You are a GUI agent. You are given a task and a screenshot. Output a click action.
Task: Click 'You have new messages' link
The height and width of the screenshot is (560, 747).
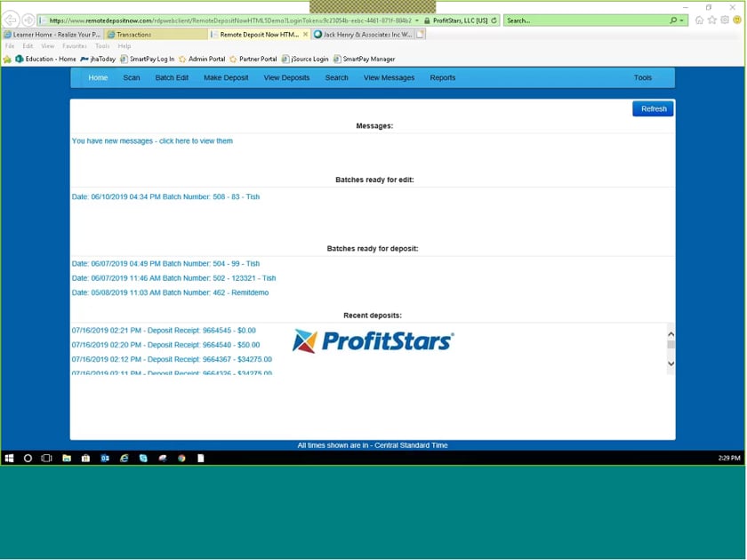[152, 141]
